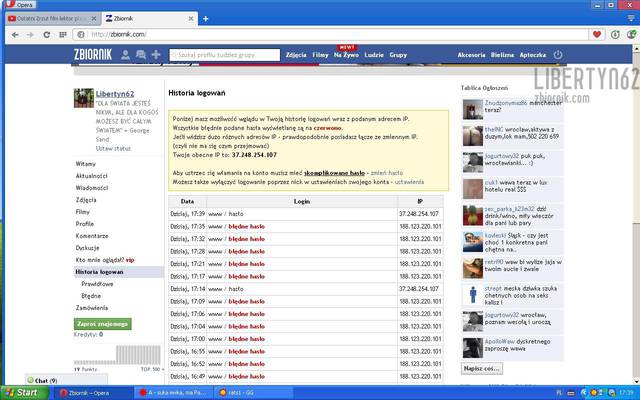Open Komentarze in the sidebar
The image size is (640, 400).
(92, 236)
